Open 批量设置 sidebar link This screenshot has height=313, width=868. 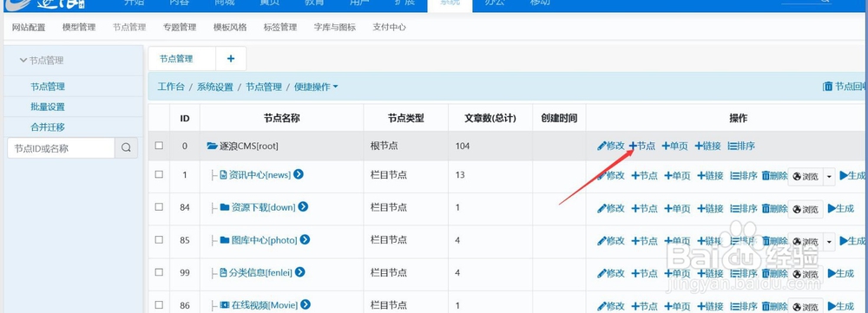pyautogui.click(x=48, y=107)
